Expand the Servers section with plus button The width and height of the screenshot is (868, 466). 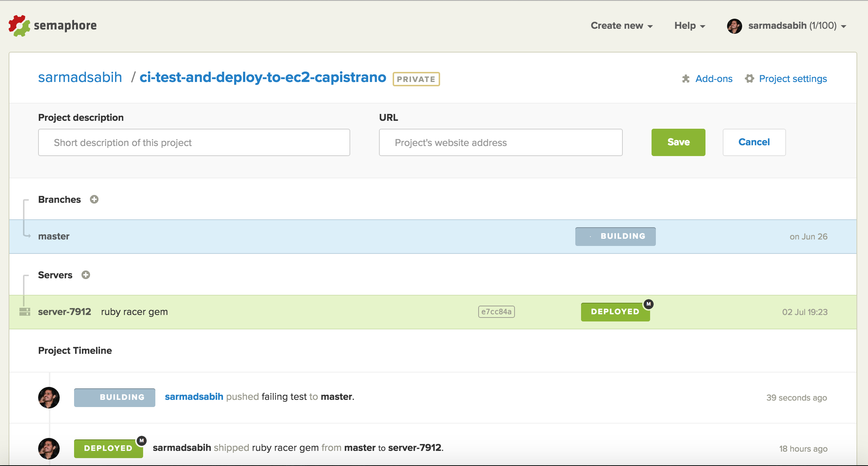point(86,275)
